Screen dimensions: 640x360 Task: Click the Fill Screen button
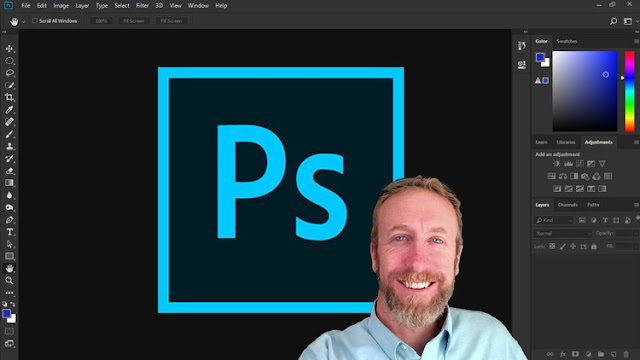(x=171, y=21)
